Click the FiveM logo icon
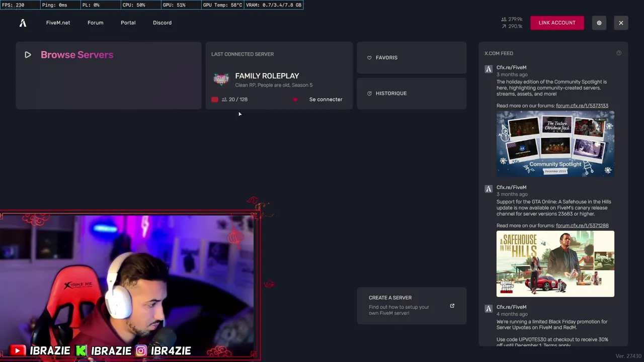The width and height of the screenshot is (644, 362). 23,23
